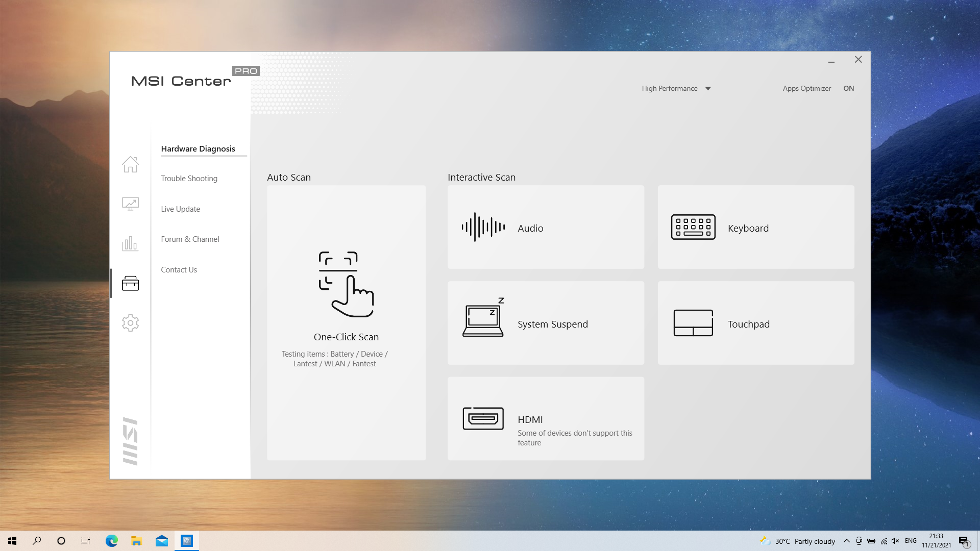Click the Keyboard diagnosis icon
980x551 pixels.
pos(693,227)
